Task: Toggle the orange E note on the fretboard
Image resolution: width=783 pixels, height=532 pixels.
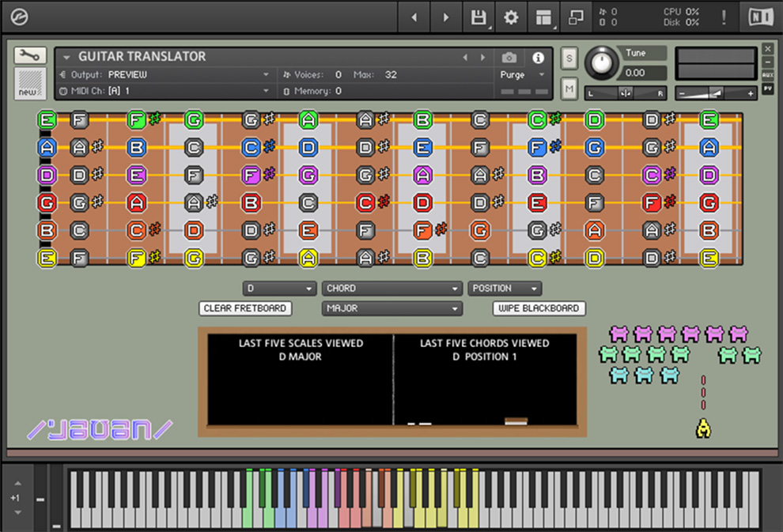Action: pos(308,231)
